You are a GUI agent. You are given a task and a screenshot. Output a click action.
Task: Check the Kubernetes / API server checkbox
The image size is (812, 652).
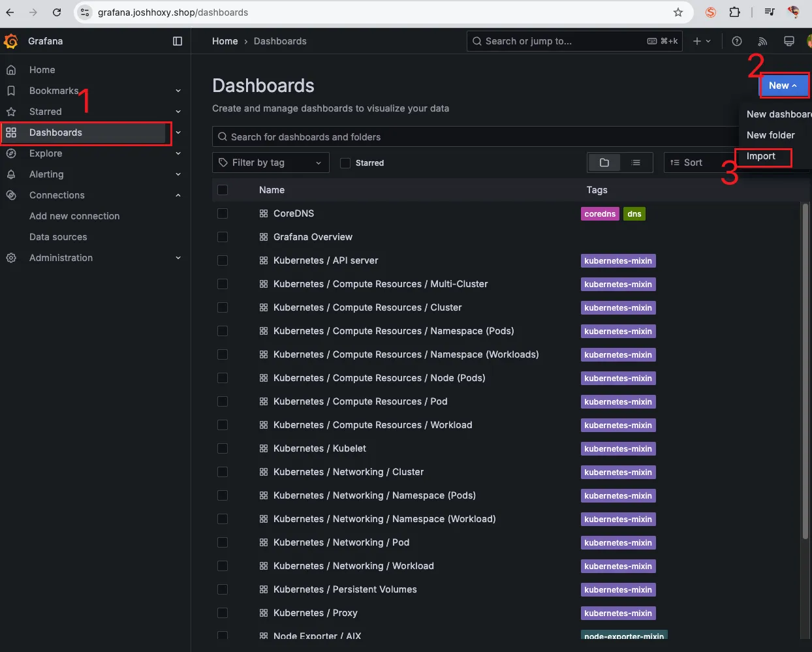pos(223,260)
